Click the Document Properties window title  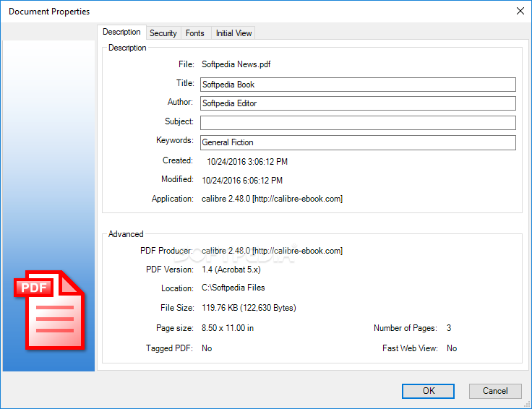tap(49, 12)
